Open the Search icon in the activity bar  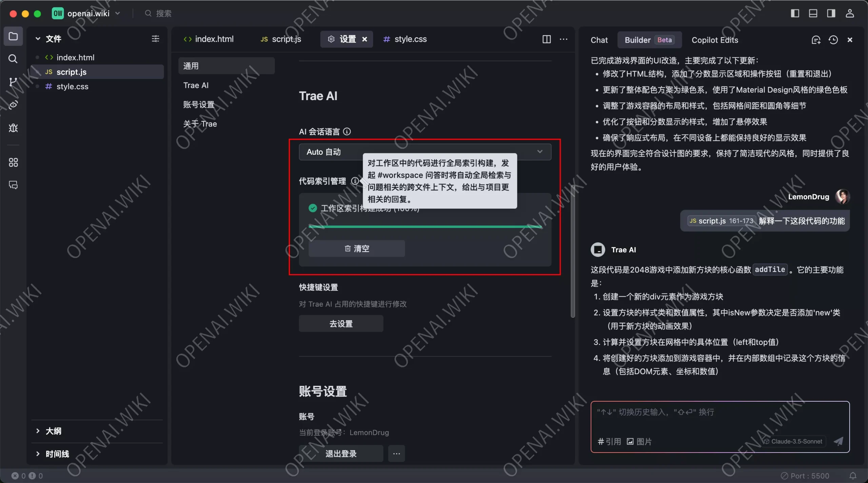pyautogui.click(x=13, y=59)
